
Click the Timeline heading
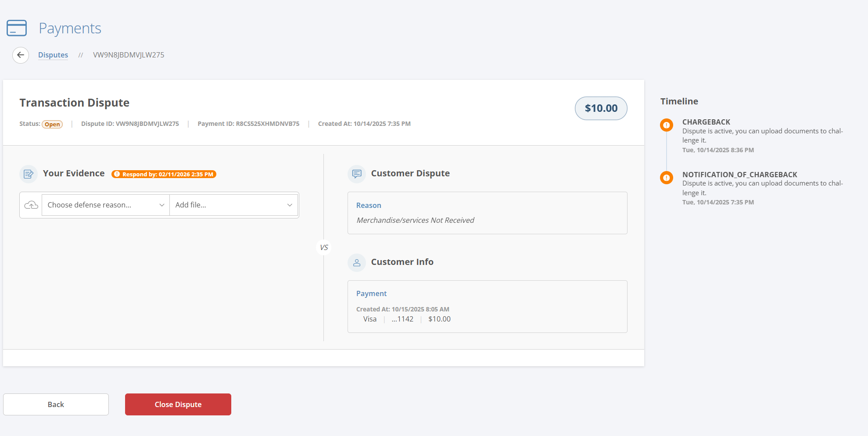[x=679, y=101]
